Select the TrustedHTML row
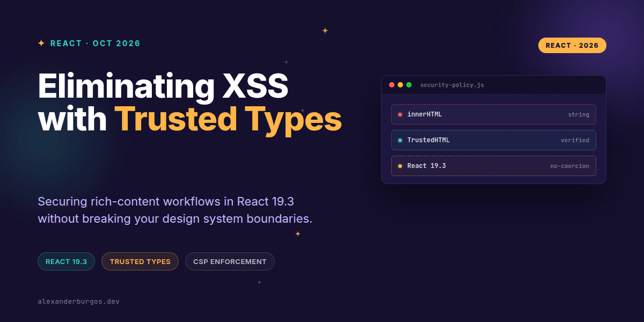The height and width of the screenshot is (322, 644). 494,140
